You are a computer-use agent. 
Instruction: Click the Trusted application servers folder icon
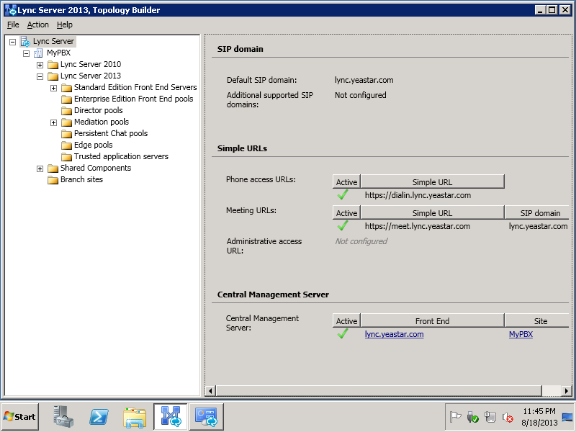66,157
